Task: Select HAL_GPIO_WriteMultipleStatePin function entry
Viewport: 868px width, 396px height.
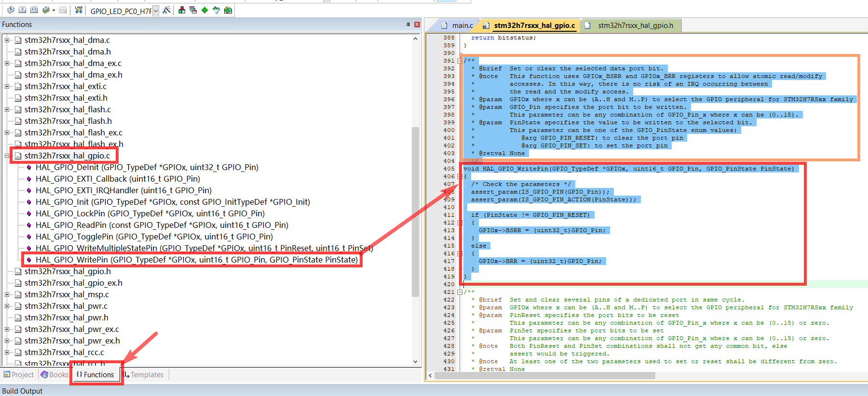Action: point(204,248)
